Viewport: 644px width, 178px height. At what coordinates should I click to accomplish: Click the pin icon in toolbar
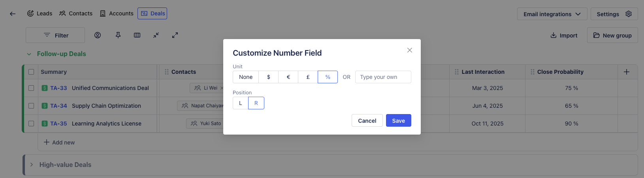tap(118, 35)
